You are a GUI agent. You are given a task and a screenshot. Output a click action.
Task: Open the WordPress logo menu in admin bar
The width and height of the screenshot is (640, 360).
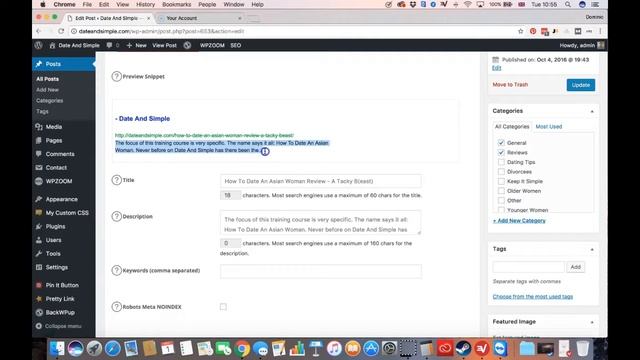click(38, 45)
